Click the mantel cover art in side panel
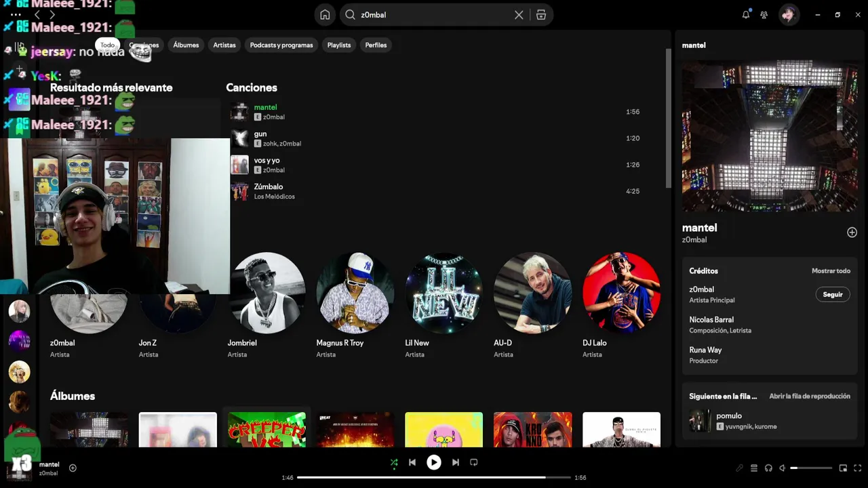This screenshot has width=868, height=488. point(770,136)
